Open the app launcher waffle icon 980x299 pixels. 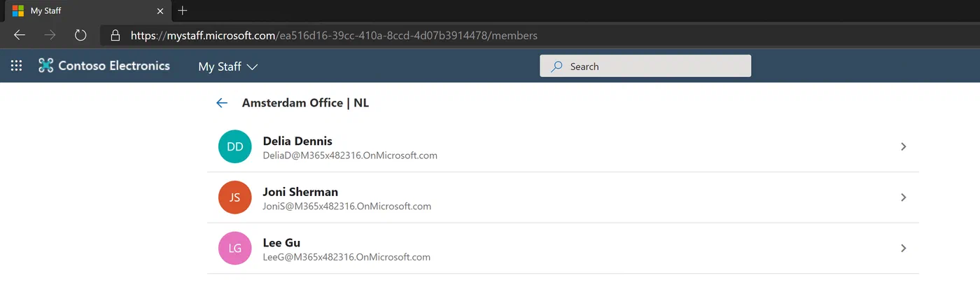coord(16,66)
